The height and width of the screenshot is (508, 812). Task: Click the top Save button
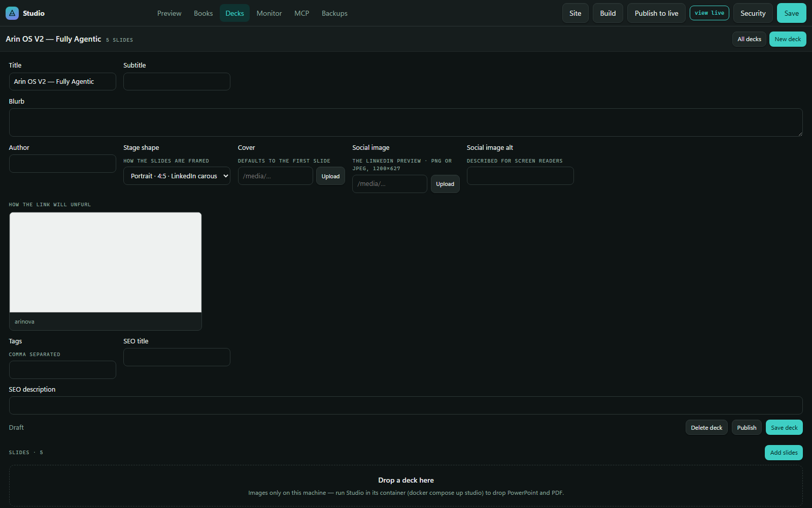pyautogui.click(x=791, y=13)
